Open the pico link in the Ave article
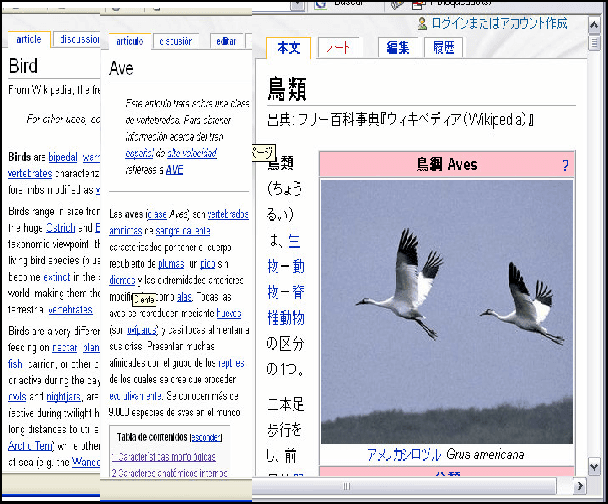Viewport: 608px width, 504px height. (x=207, y=264)
